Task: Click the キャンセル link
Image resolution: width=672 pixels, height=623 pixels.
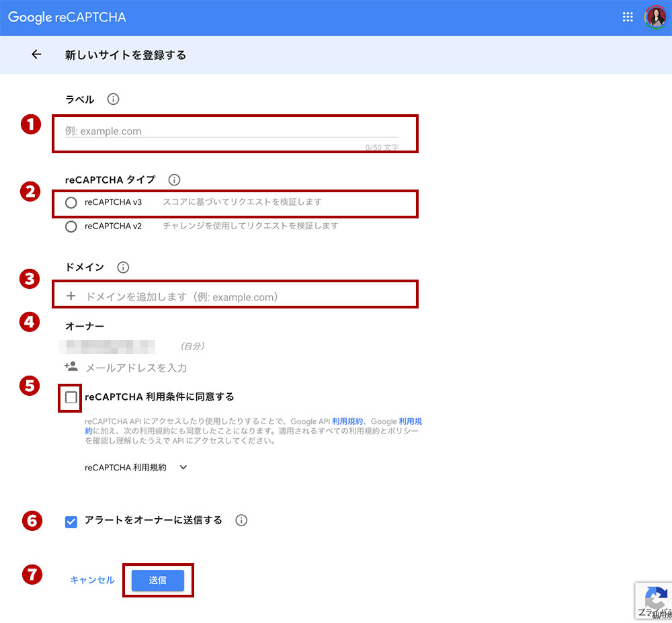Action: pyautogui.click(x=92, y=580)
